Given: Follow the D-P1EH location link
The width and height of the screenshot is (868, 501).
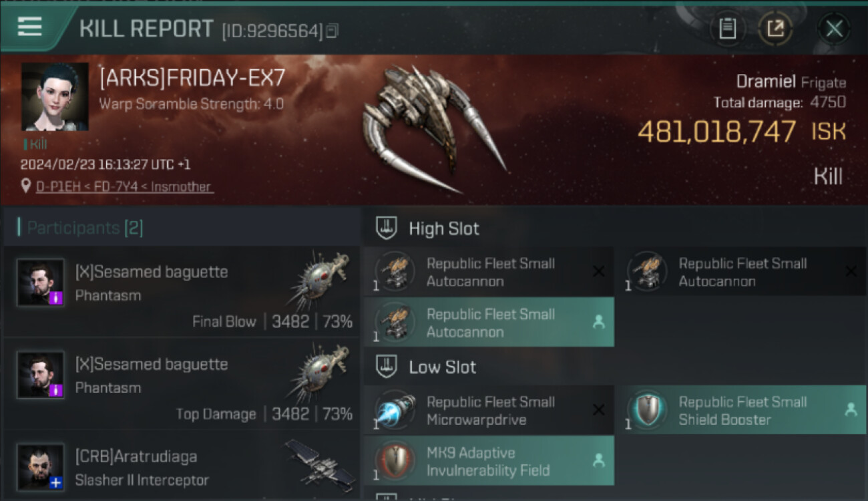Looking at the screenshot, I should pos(125,187).
